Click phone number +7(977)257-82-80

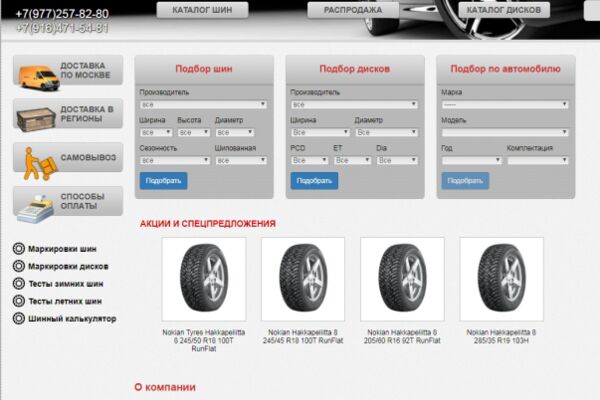point(62,14)
